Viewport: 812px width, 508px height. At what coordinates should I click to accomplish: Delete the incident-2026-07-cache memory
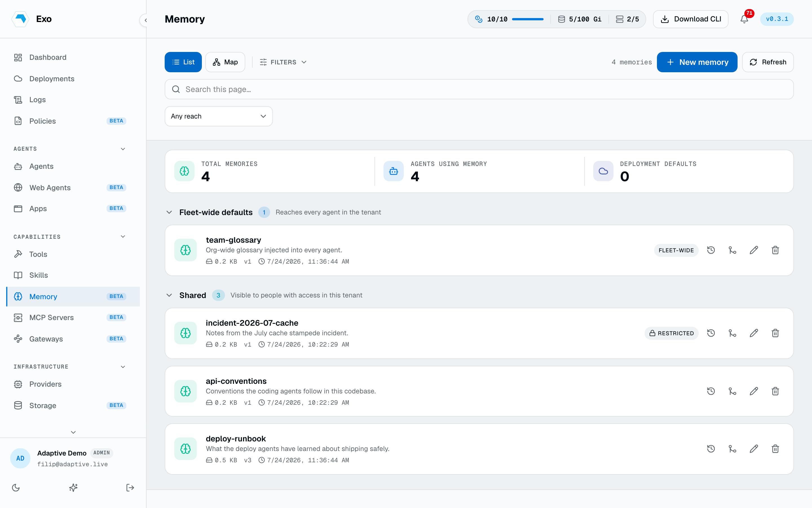(775, 333)
